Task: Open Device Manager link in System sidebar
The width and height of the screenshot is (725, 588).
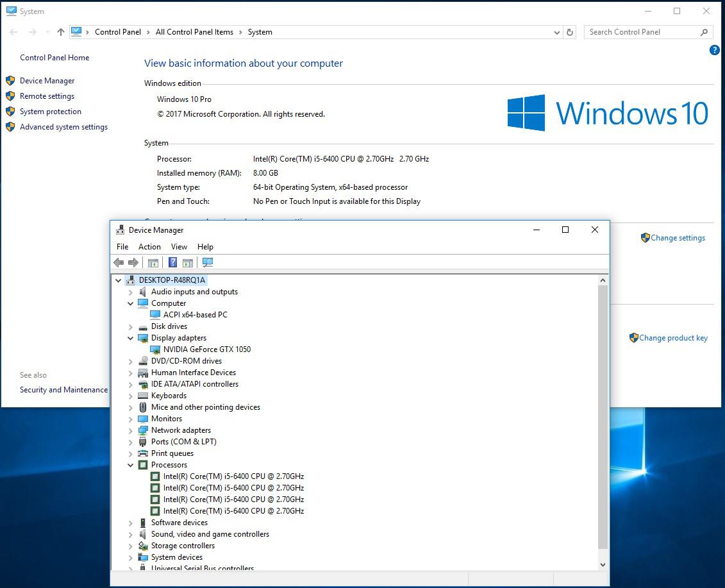Action: tap(47, 81)
